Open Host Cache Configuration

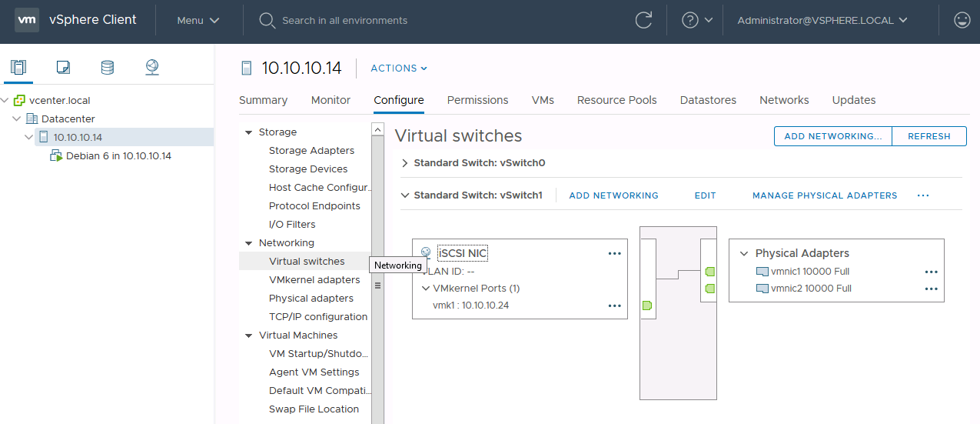320,188
